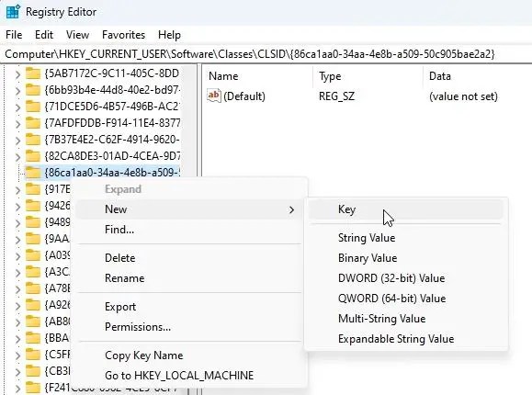This screenshot has width=532, height=395.
Task: Select the {7AFDFDDB-F914-11E4 key label
Action: (112, 123)
